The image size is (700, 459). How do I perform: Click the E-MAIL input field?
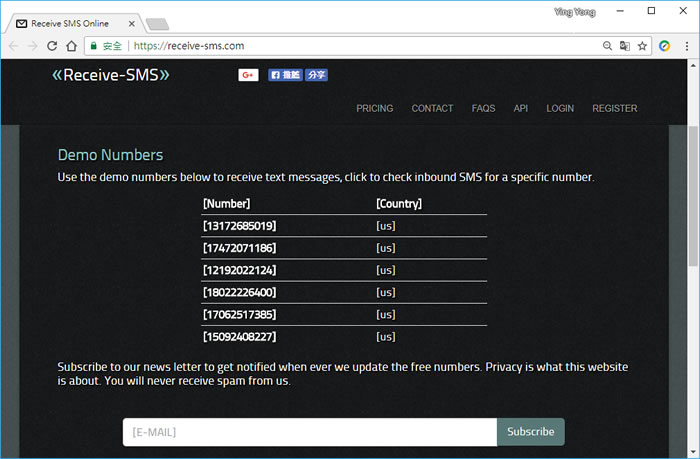tap(309, 432)
